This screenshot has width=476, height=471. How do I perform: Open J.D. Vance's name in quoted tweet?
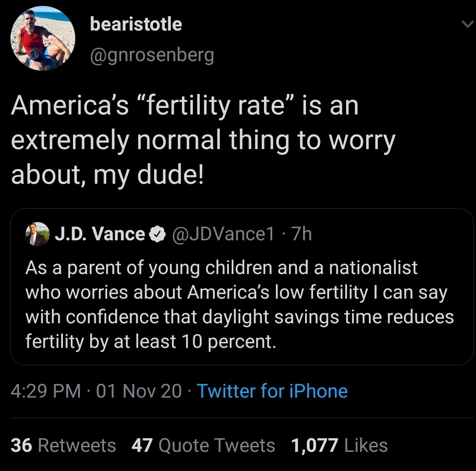[x=100, y=234]
